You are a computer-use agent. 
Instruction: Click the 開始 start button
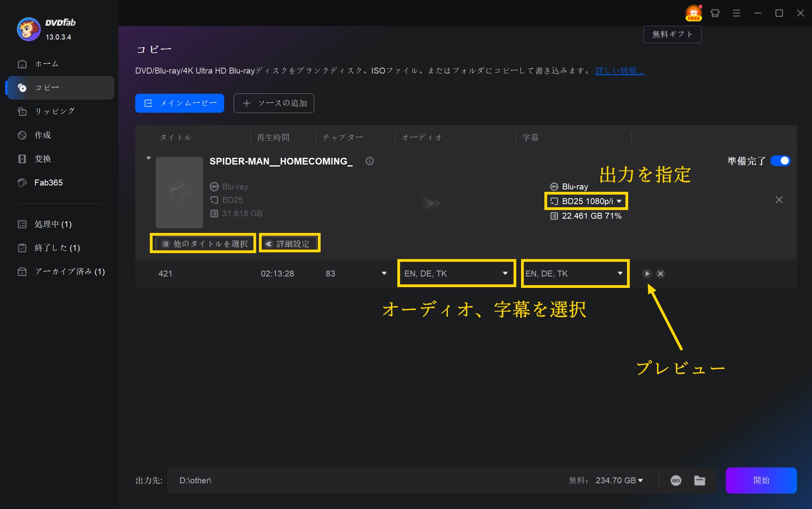pyautogui.click(x=761, y=481)
